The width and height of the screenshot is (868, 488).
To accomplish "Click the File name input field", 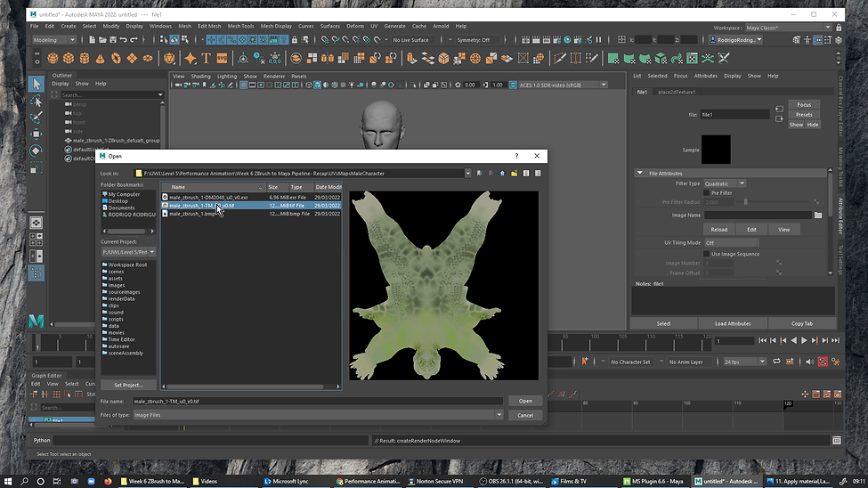I will pos(318,401).
